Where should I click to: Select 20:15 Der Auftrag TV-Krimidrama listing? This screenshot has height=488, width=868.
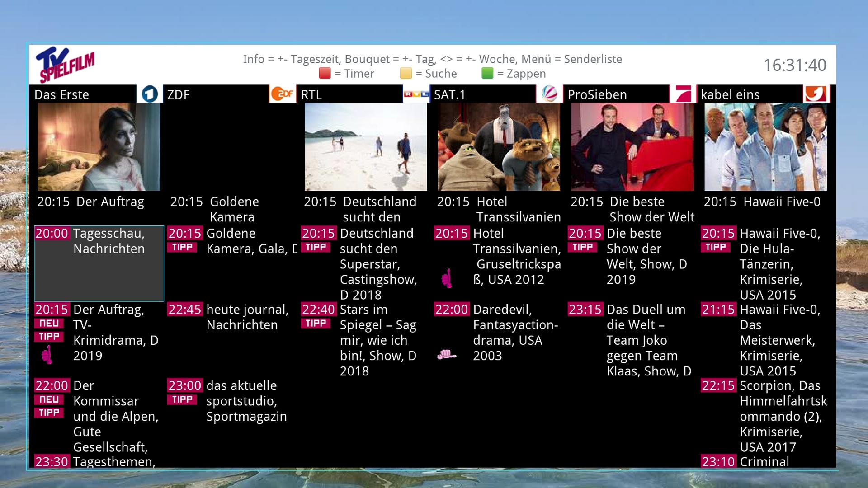click(99, 340)
